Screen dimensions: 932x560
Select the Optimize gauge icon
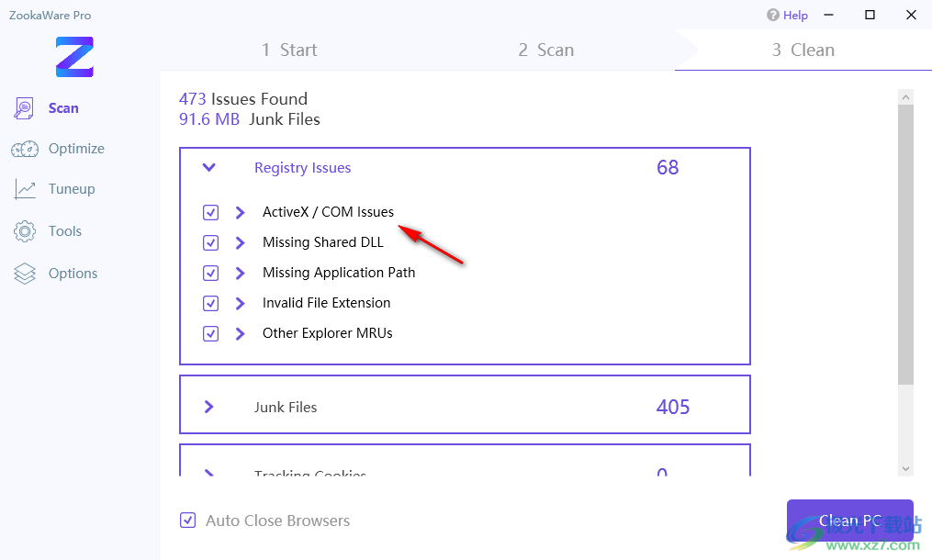click(25, 149)
